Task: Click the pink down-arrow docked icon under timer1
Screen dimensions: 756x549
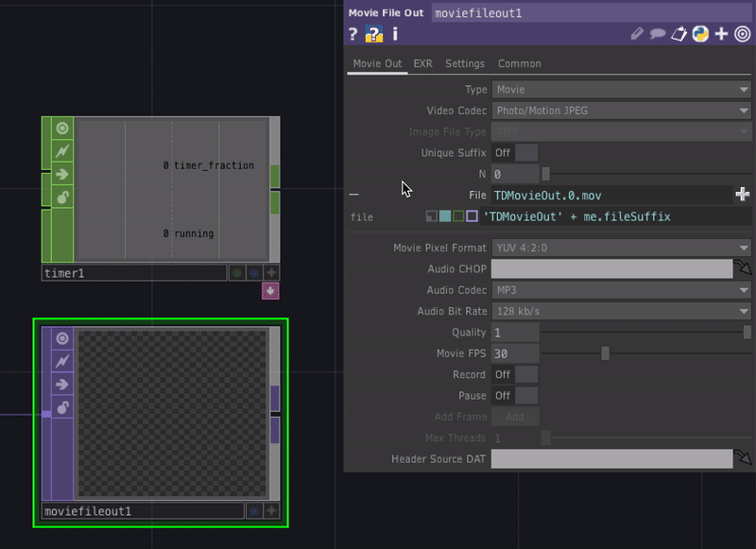Action: pos(270,291)
